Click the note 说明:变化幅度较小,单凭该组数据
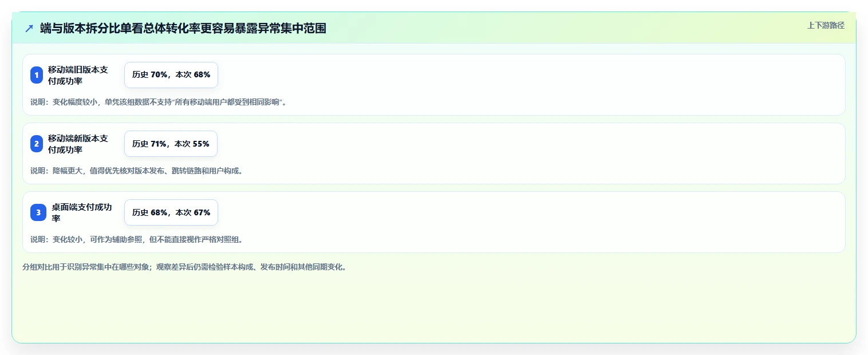 tap(158, 102)
